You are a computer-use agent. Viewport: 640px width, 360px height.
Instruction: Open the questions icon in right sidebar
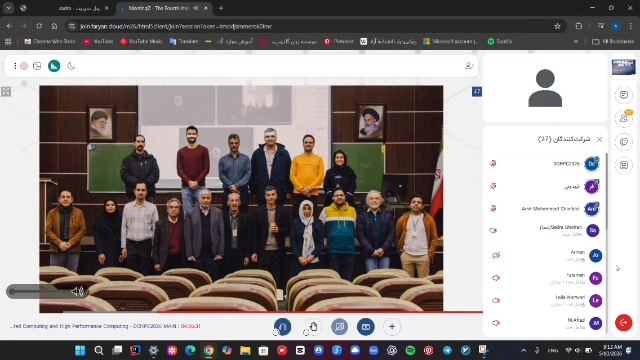pos(624,142)
